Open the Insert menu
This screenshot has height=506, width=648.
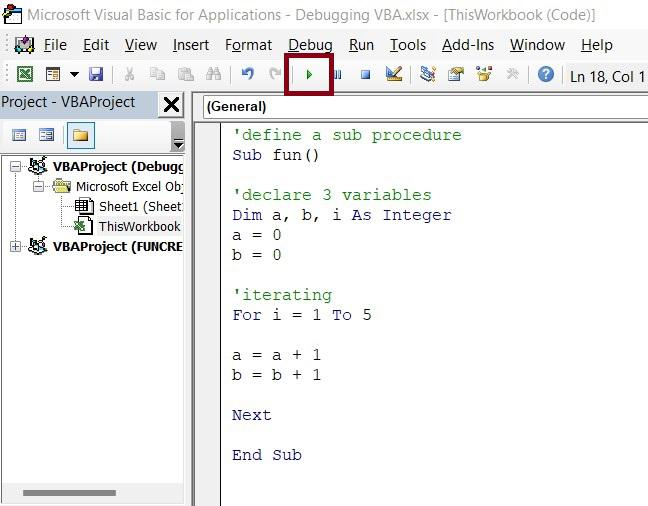pos(191,45)
